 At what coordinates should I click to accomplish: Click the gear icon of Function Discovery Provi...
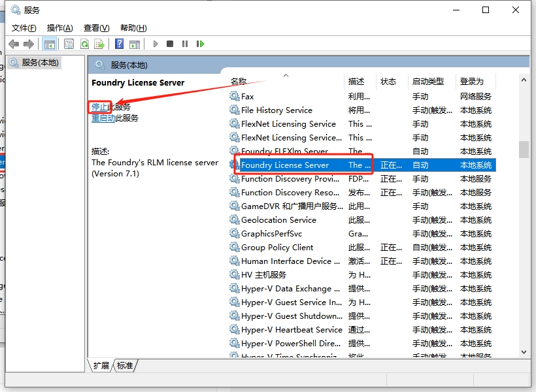(x=234, y=179)
